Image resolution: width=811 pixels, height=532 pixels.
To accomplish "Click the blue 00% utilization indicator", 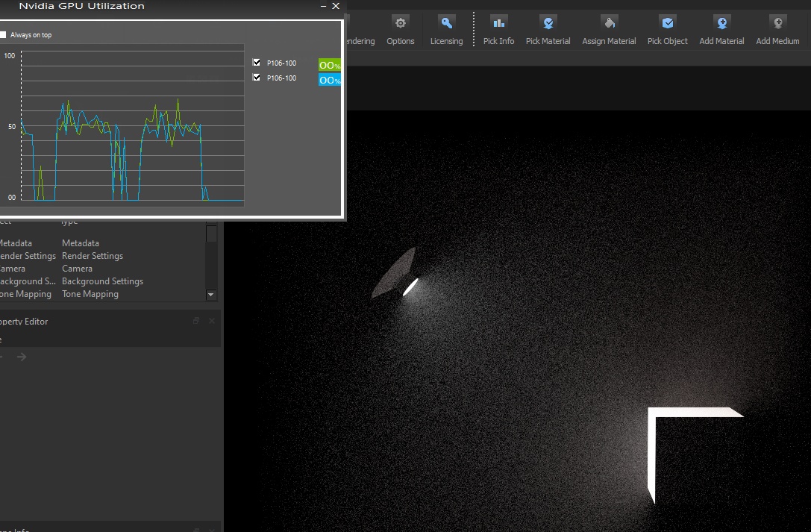I will coord(330,80).
